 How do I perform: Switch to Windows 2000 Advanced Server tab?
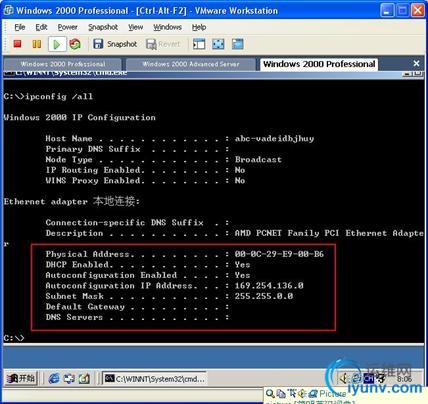(191, 64)
